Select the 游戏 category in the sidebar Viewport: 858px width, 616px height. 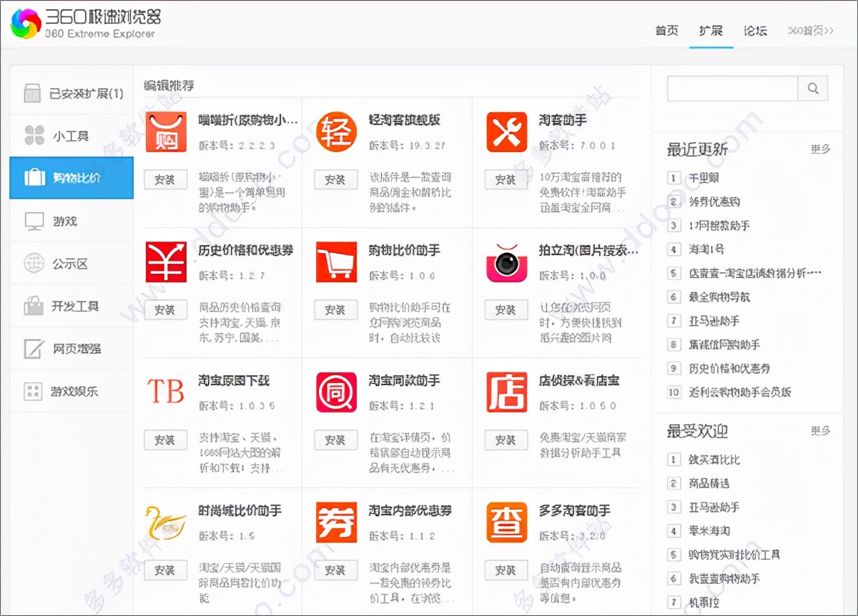71,221
